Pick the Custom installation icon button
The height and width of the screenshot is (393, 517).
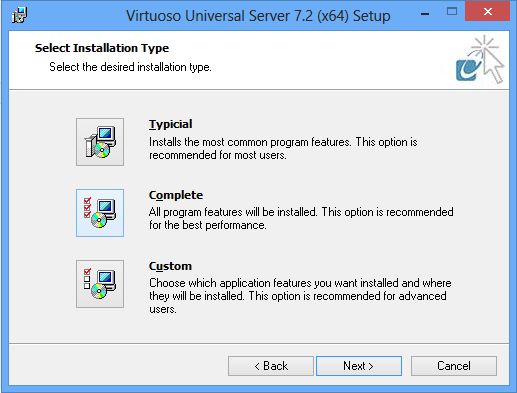coord(100,284)
